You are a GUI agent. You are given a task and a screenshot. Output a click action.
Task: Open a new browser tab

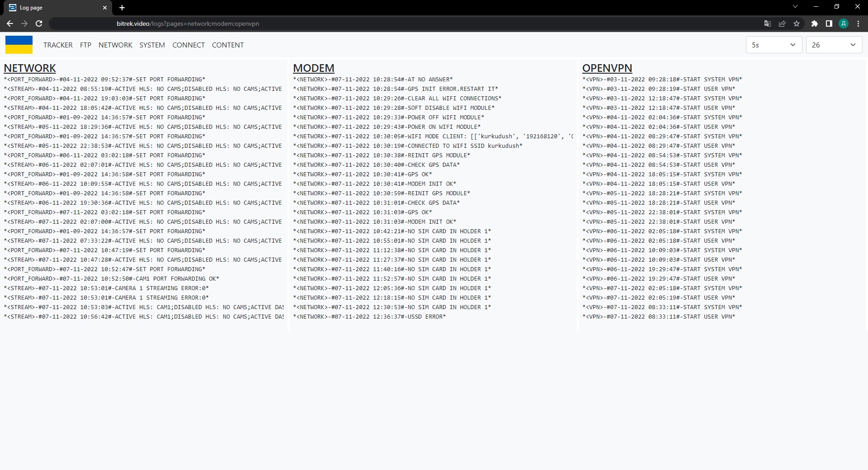pos(122,8)
